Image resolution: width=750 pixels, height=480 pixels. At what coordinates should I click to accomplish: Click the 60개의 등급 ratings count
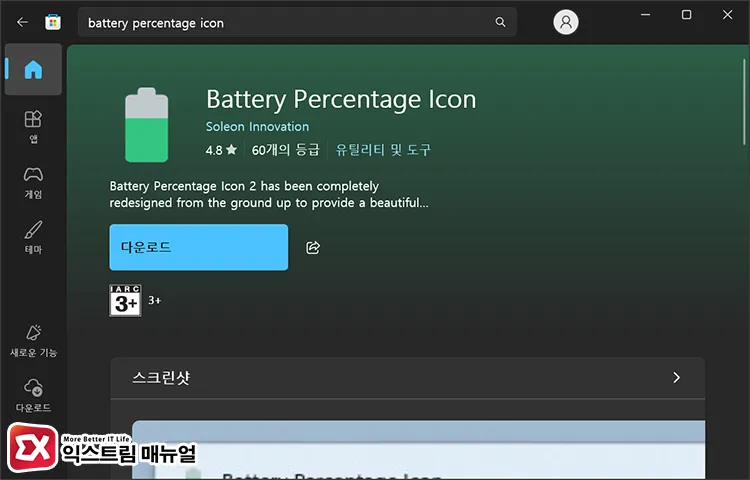click(x=285, y=150)
